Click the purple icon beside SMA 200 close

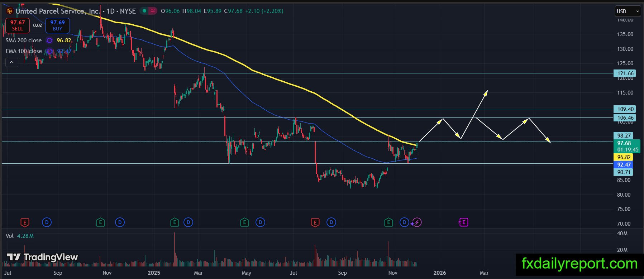(x=49, y=40)
